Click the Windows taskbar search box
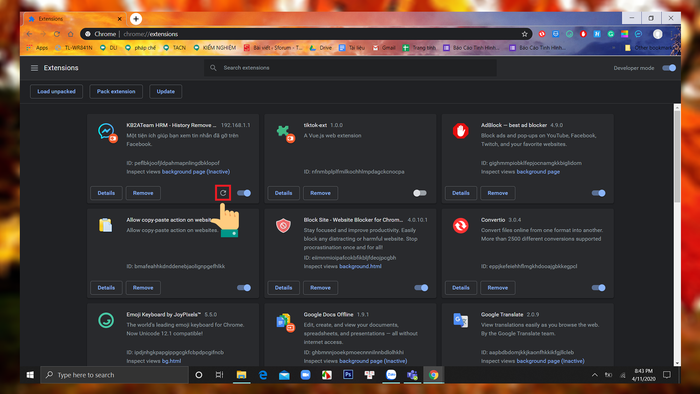The height and width of the screenshot is (394, 700). [x=114, y=375]
